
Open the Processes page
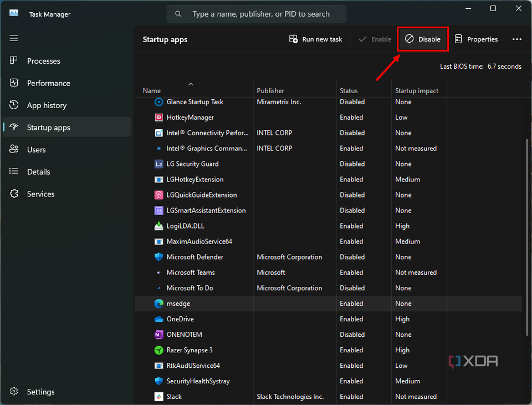pyautogui.click(x=67, y=61)
